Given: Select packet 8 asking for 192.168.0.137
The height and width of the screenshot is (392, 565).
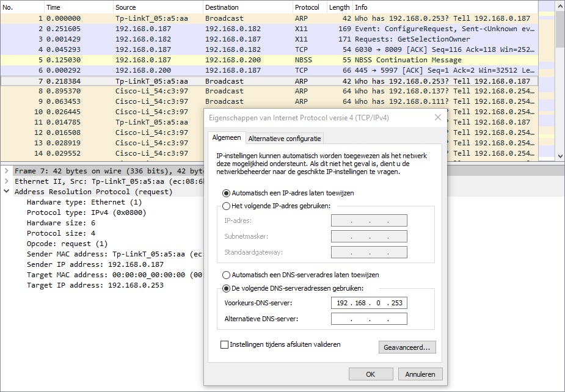Looking at the screenshot, I should coord(269,91).
